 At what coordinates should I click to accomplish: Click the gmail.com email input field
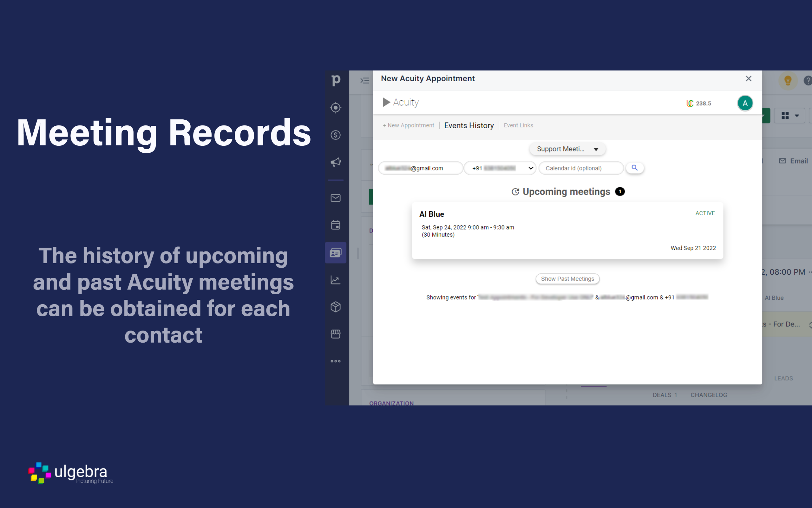(x=421, y=168)
